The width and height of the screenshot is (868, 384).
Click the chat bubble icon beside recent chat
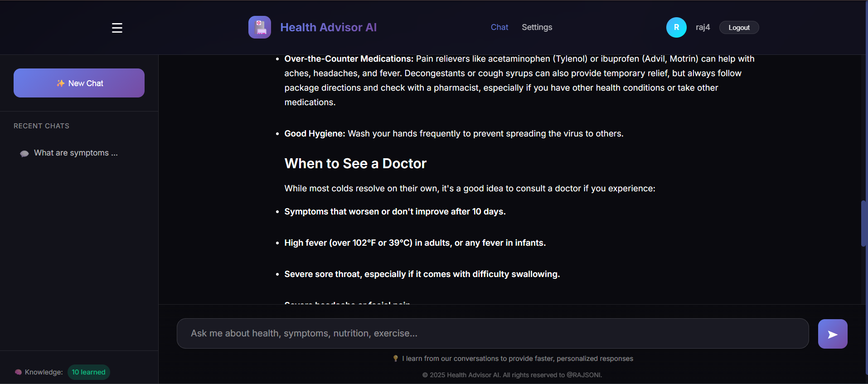pos(24,154)
